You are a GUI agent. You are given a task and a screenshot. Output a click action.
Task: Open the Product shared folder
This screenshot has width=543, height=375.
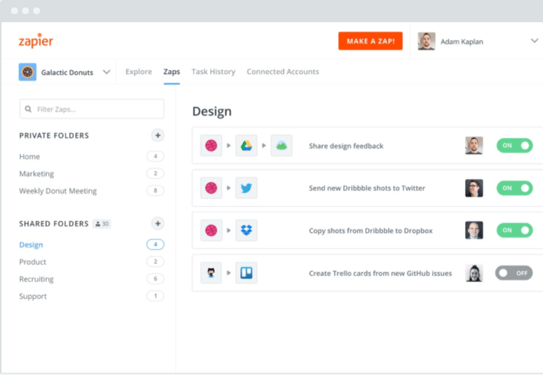coord(33,262)
